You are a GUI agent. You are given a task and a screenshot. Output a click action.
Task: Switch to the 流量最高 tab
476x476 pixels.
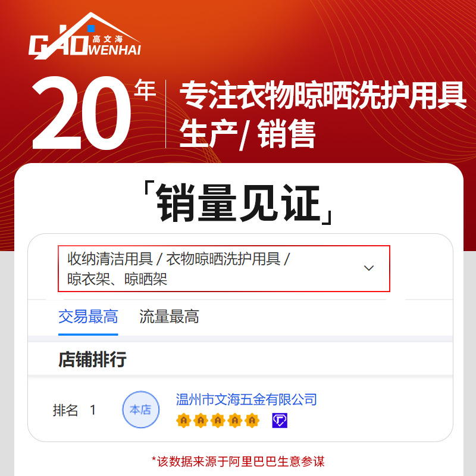pos(169,317)
